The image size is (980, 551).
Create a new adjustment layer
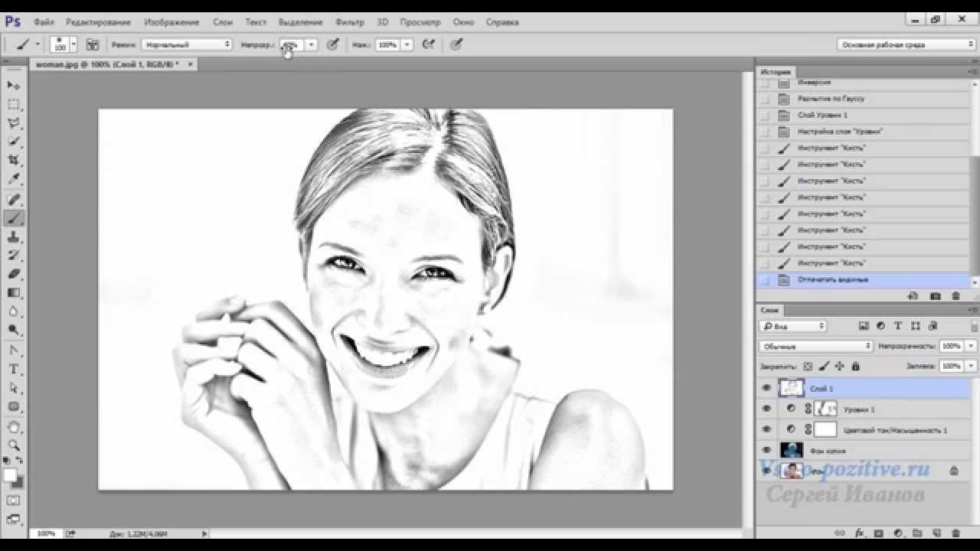(897, 533)
